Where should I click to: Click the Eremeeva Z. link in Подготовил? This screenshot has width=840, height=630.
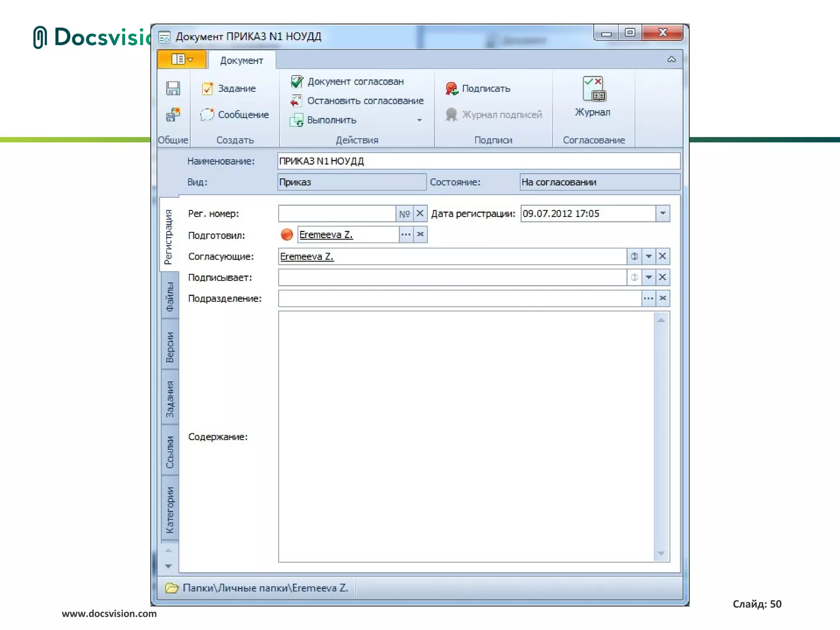[326, 235]
